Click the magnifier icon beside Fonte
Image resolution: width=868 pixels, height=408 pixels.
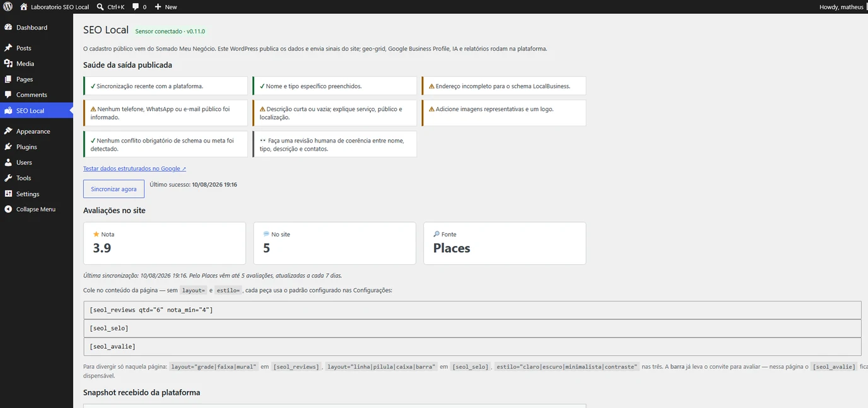point(437,234)
